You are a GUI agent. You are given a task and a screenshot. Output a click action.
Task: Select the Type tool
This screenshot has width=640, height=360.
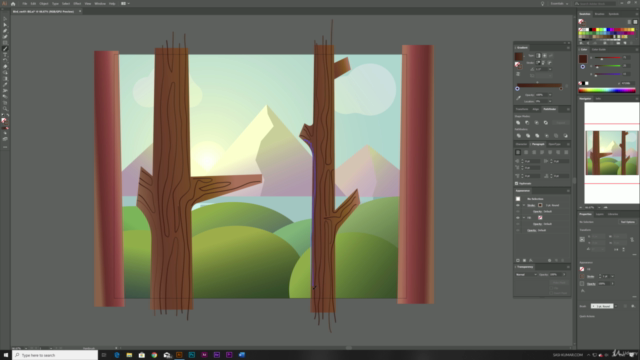tap(5, 55)
